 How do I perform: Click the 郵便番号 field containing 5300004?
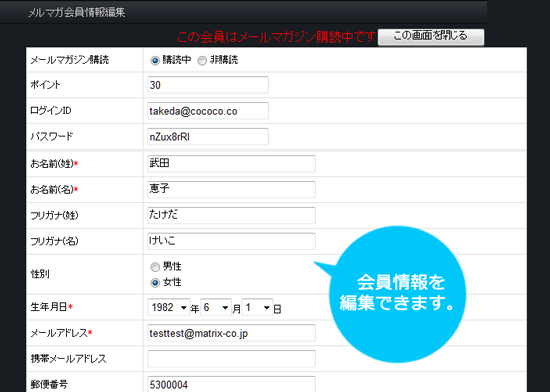click(232, 384)
